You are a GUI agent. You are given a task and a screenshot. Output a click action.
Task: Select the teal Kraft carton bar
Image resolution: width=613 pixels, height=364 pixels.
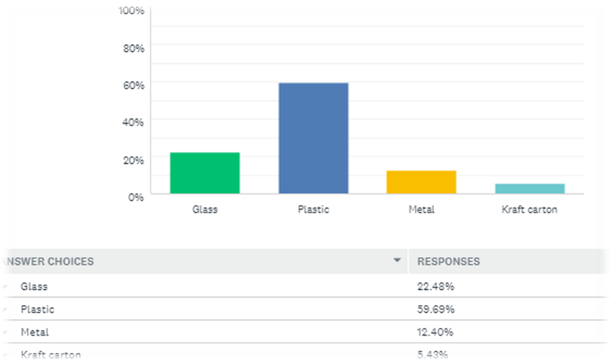529,188
